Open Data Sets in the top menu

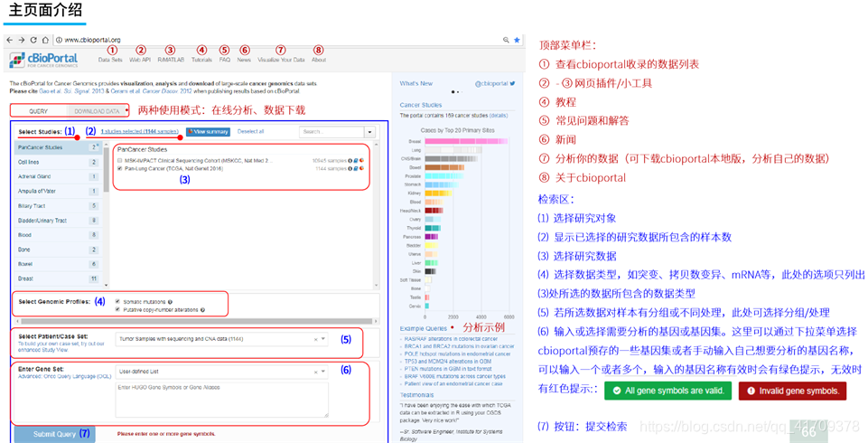(x=110, y=60)
